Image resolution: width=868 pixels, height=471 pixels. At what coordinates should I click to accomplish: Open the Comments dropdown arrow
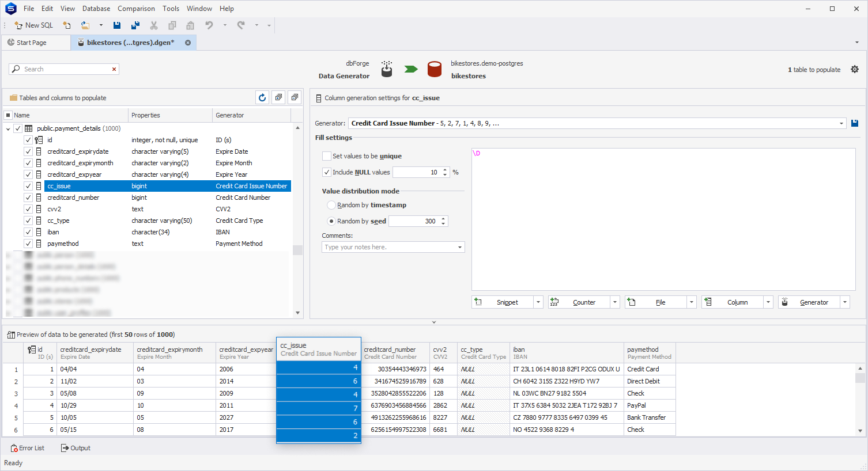(x=460, y=247)
